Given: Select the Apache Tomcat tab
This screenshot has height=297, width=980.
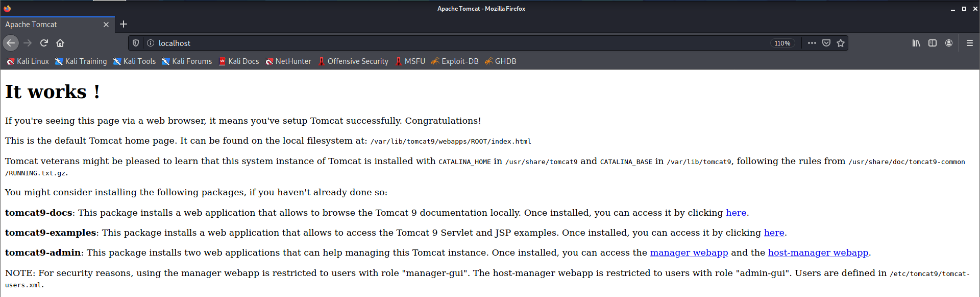Looking at the screenshot, I should tap(58, 24).
